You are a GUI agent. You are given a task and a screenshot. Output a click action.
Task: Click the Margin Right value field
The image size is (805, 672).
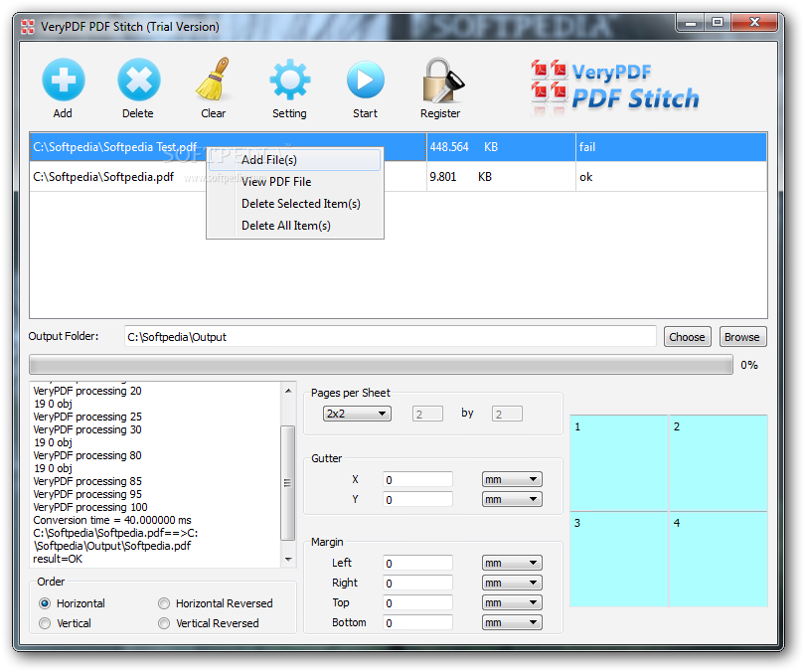(417, 584)
